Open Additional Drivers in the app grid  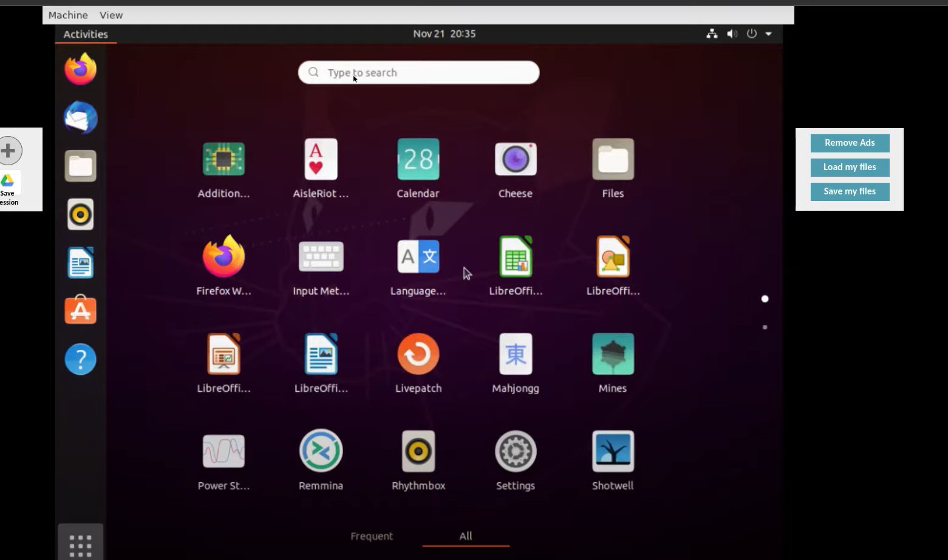pos(223,169)
